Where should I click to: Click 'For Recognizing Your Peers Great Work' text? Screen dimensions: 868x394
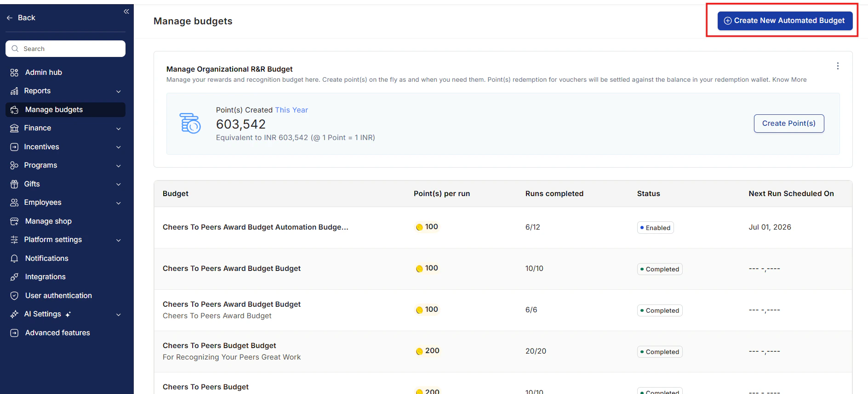pyautogui.click(x=232, y=357)
